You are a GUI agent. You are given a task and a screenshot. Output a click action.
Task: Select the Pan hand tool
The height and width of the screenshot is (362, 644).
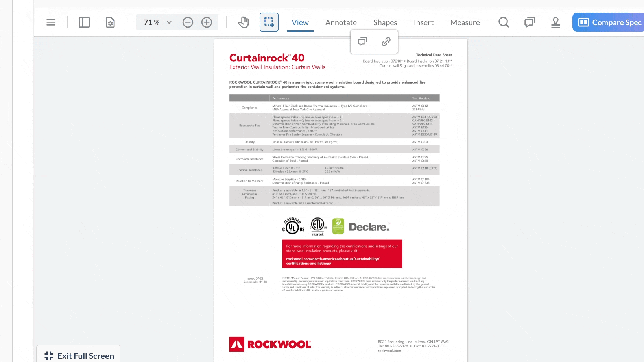pyautogui.click(x=244, y=22)
